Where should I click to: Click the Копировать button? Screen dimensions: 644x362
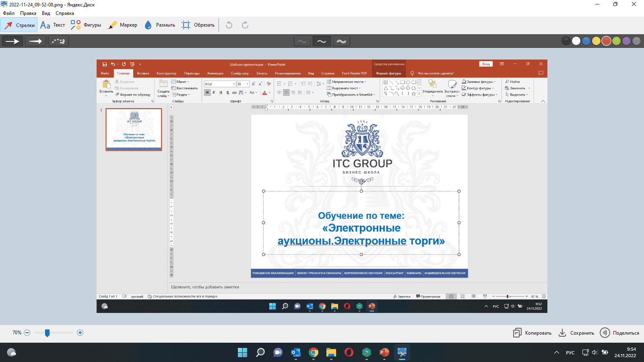(x=532, y=333)
